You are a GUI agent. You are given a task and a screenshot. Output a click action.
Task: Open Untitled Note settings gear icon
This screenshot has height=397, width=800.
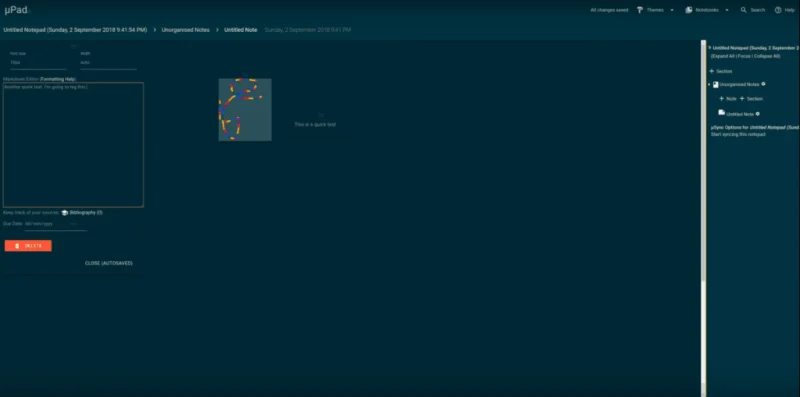[x=758, y=114]
